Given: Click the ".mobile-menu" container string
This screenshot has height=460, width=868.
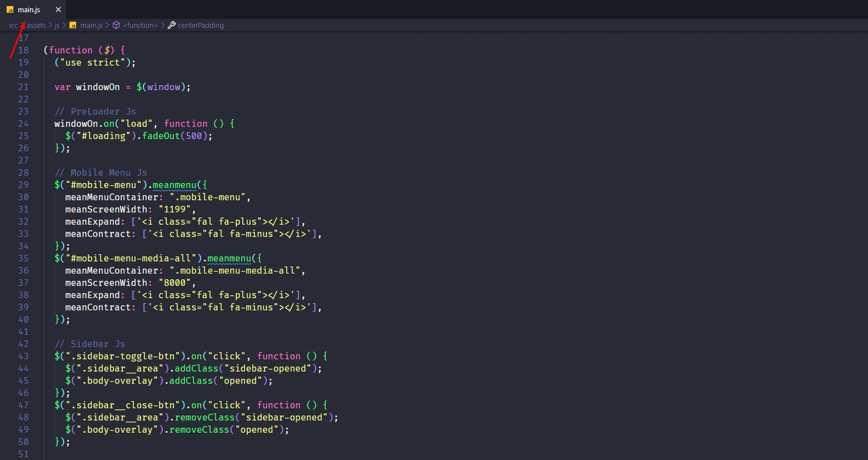Looking at the screenshot, I should pyautogui.click(x=207, y=197).
